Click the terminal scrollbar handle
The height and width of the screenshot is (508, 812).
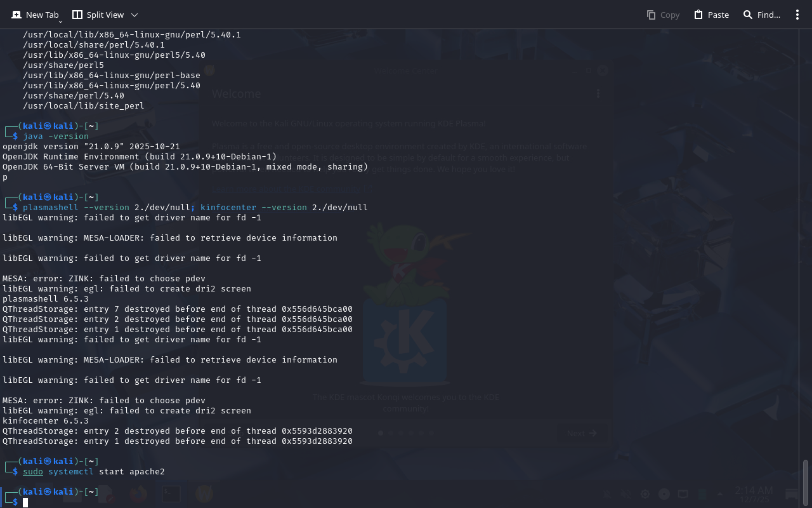pyautogui.click(x=806, y=483)
